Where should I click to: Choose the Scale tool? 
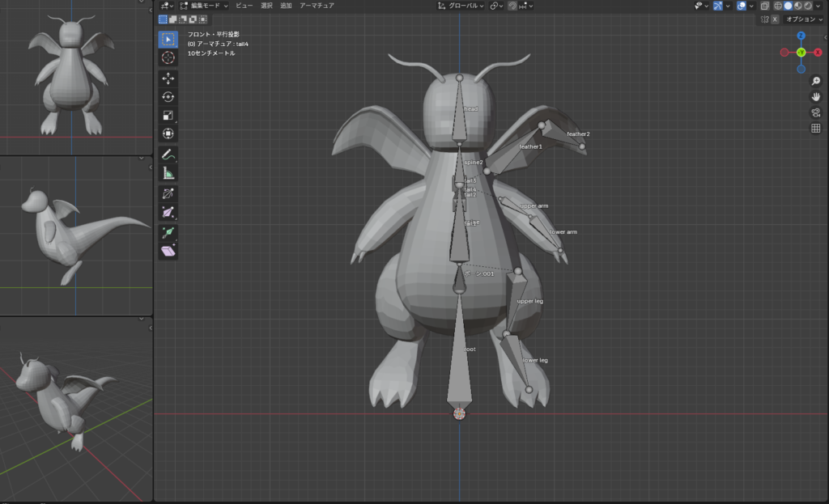click(168, 116)
